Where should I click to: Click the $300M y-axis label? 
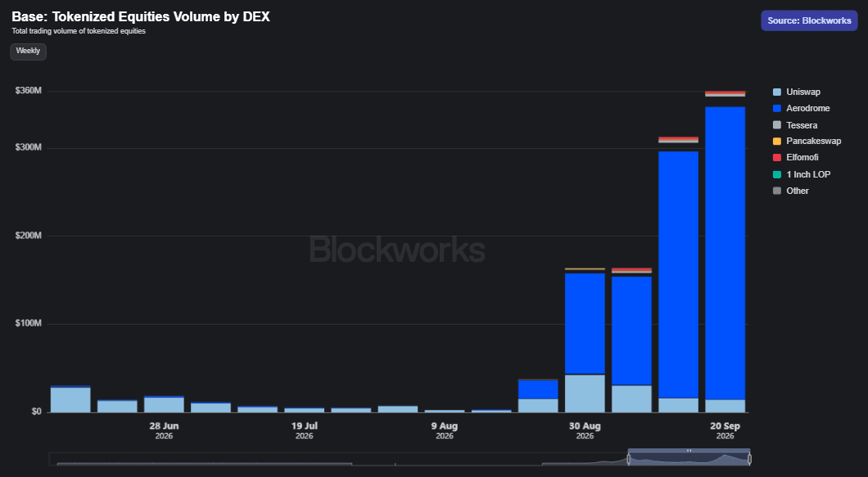(29, 147)
